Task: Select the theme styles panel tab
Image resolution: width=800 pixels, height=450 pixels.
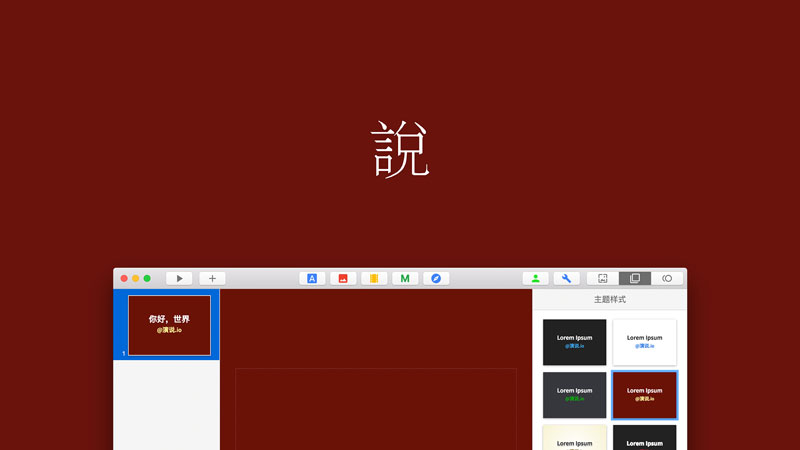Action: [635, 278]
